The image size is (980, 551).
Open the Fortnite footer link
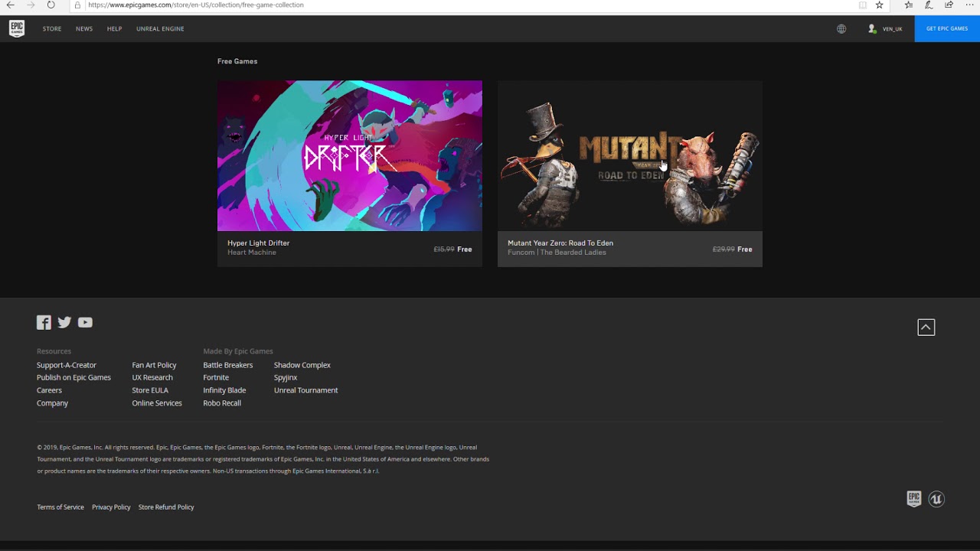tap(216, 377)
